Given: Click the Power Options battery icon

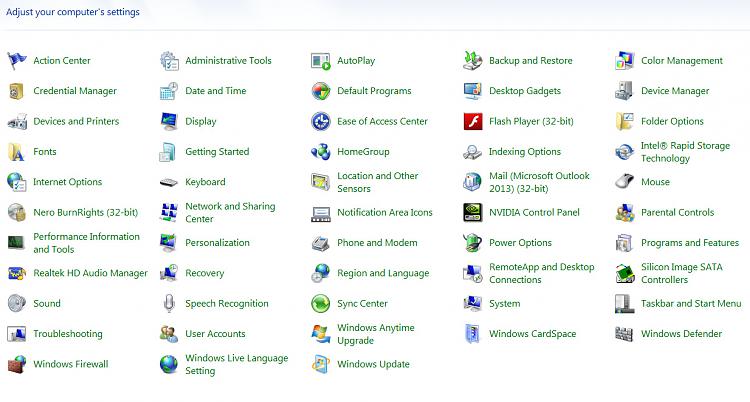Looking at the screenshot, I should 473,243.
